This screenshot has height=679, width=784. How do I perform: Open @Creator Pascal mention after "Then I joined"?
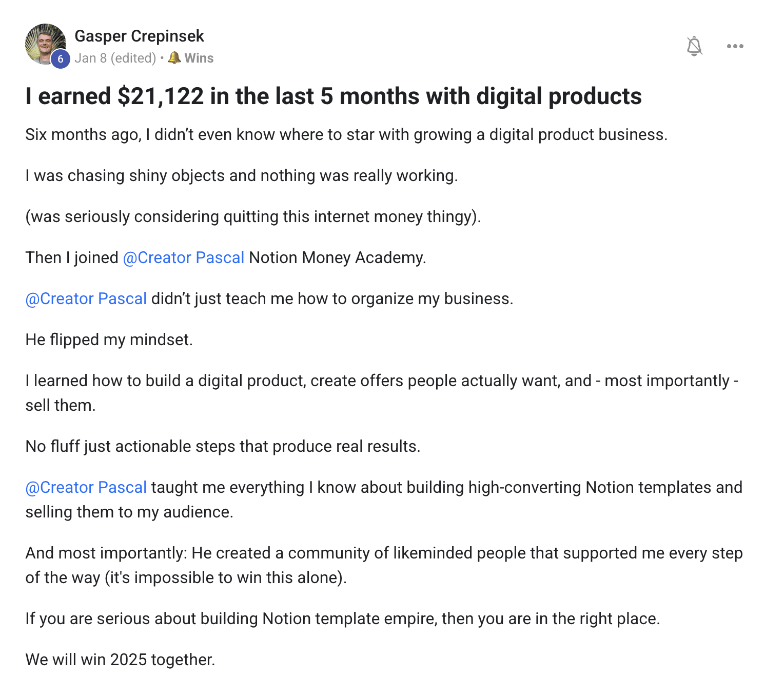(183, 257)
